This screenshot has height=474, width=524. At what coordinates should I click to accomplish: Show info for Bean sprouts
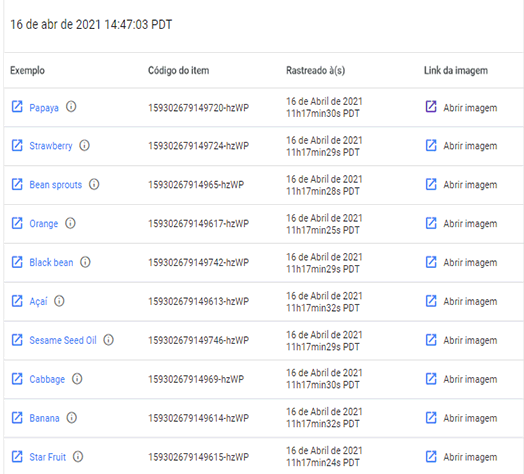point(94,184)
